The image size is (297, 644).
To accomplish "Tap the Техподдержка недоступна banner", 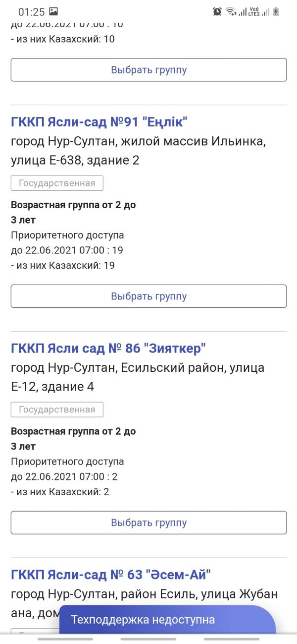I will tap(167, 620).
